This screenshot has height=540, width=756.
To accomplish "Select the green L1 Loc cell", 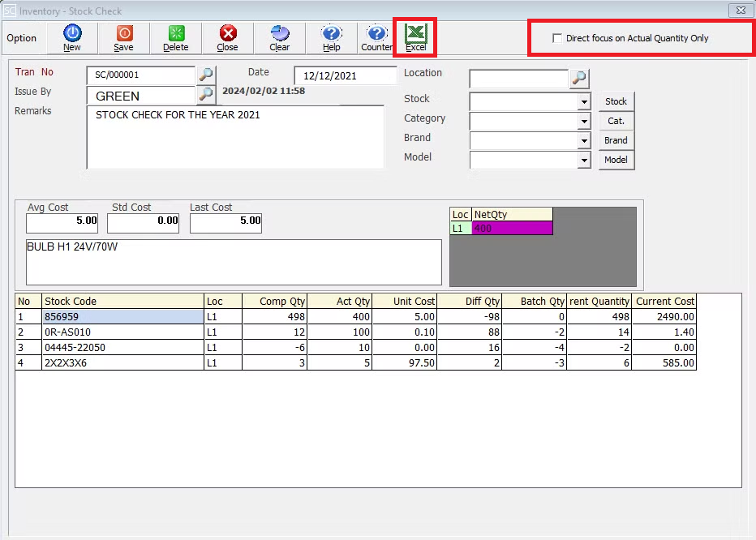I will pyautogui.click(x=461, y=228).
